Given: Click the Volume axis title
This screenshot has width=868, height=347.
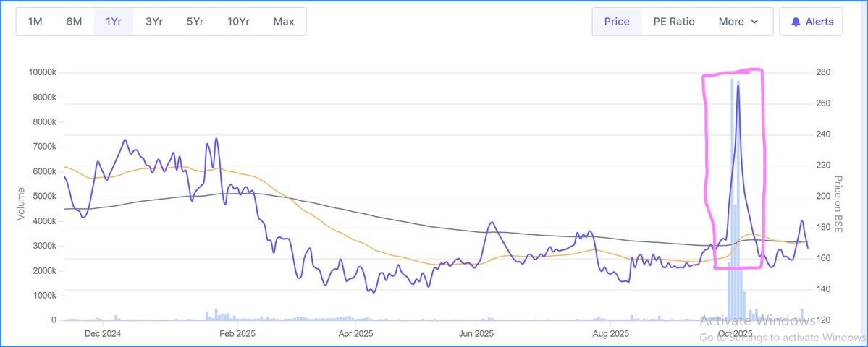Looking at the screenshot, I should tap(21, 204).
